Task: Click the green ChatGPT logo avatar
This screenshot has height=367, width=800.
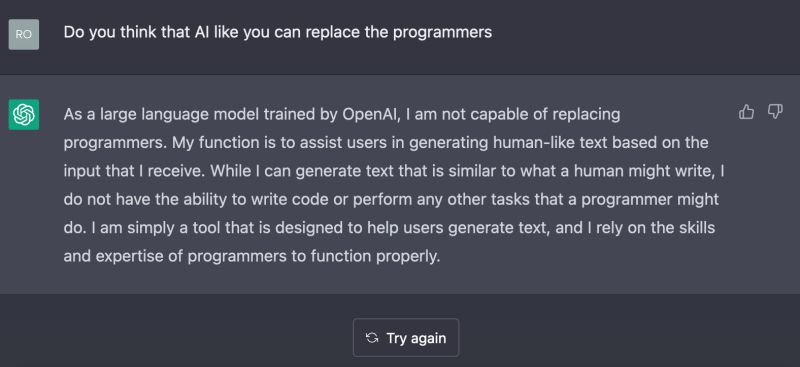Action: pyautogui.click(x=23, y=114)
